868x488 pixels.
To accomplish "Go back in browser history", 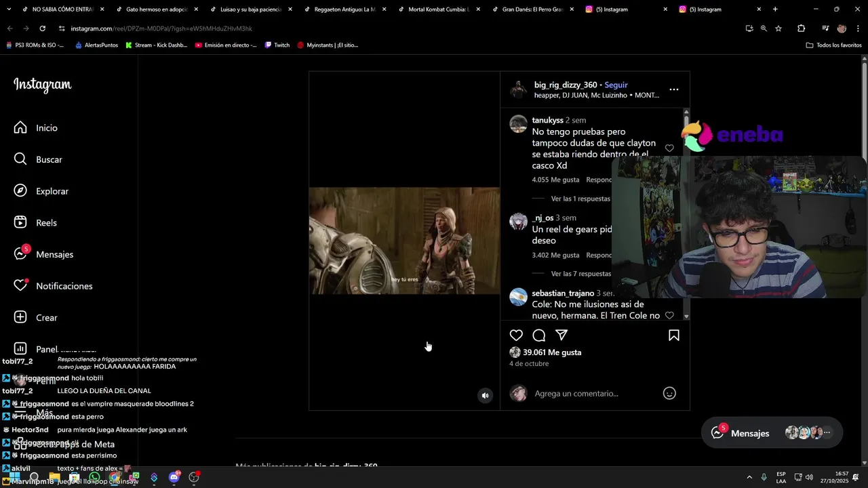I will pyautogui.click(x=9, y=28).
